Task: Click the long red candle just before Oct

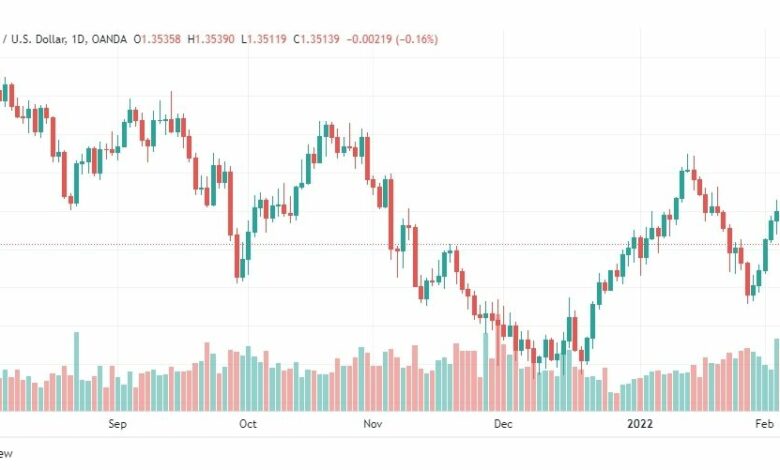Action: [230, 203]
